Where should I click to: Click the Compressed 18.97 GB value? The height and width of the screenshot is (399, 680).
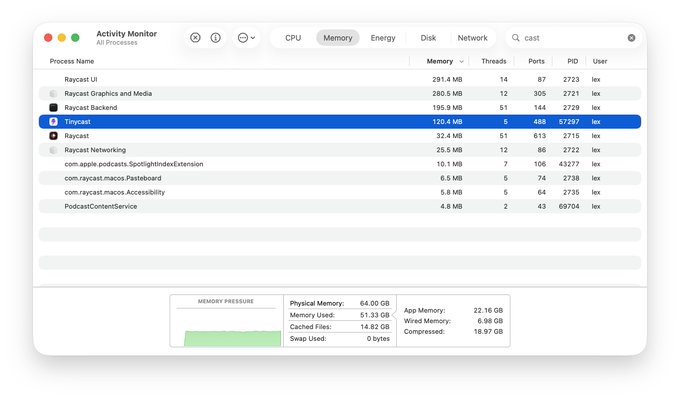488,331
